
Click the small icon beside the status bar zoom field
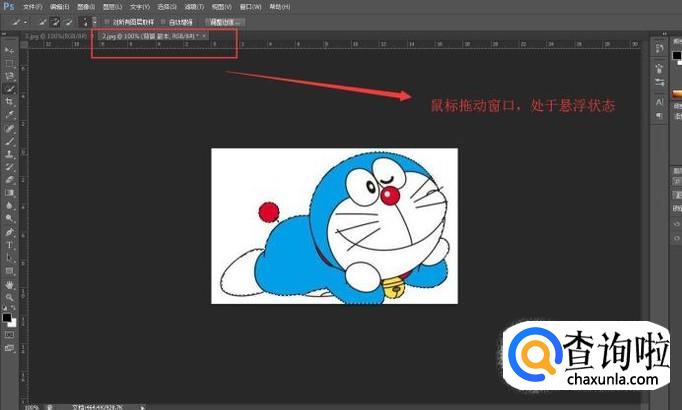(50, 407)
